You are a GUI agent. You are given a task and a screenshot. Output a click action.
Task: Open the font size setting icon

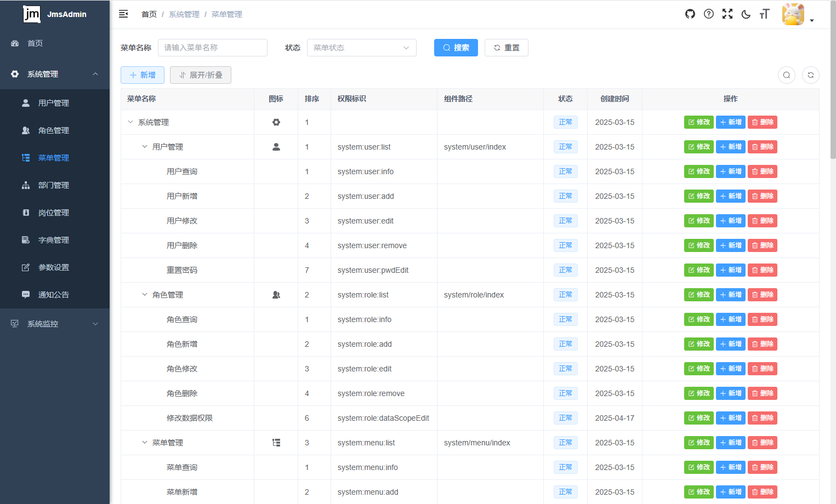pos(765,14)
